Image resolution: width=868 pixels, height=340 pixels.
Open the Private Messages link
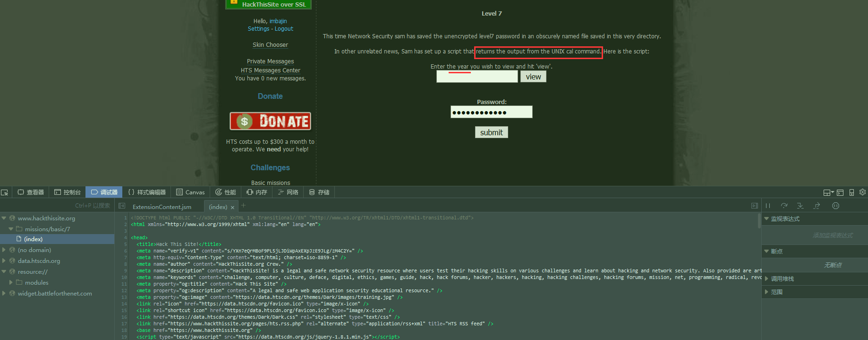click(270, 61)
